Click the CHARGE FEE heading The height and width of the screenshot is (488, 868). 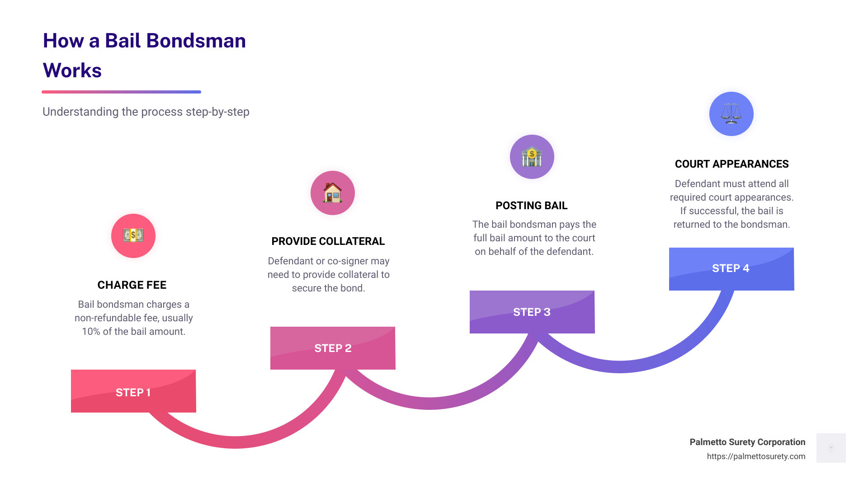132,285
